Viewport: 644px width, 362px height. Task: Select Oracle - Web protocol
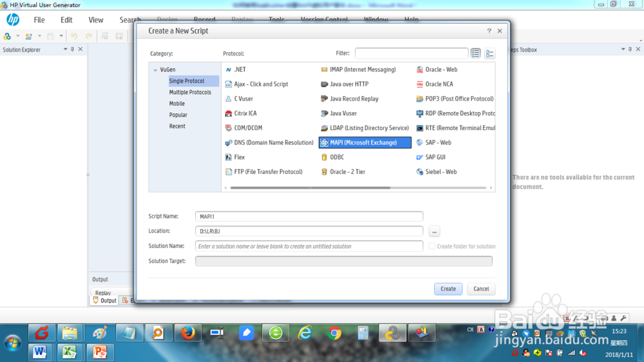tap(437, 70)
